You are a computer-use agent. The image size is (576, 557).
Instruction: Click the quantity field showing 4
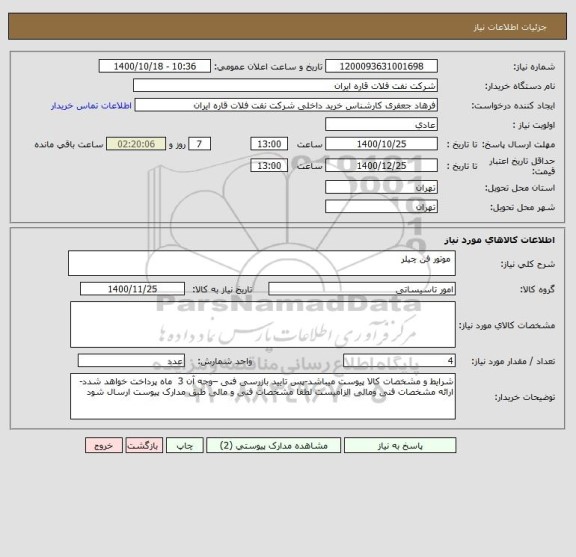tap(399, 361)
